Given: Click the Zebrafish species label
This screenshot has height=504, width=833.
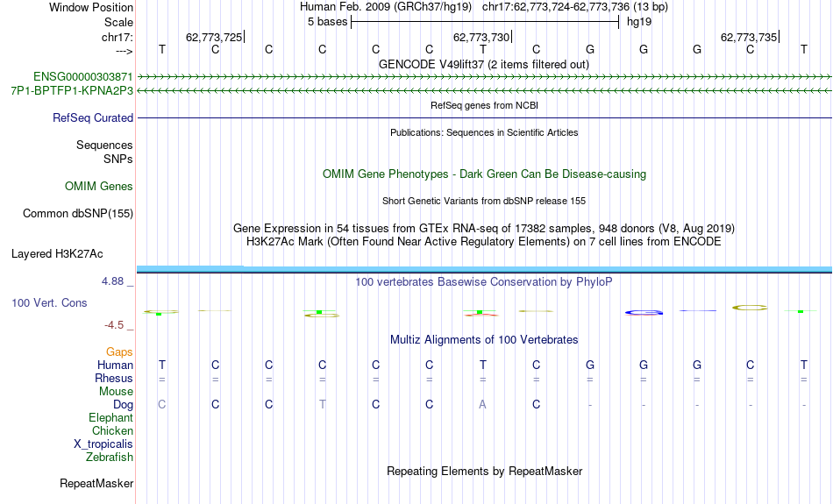Looking at the screenshot, I should [x=110, y=457].
